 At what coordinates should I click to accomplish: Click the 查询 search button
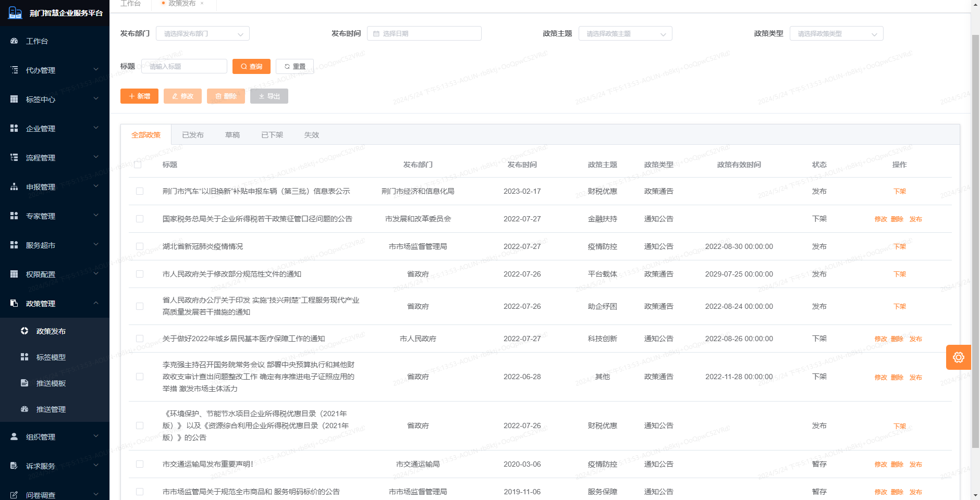pyautogui.click(x=251, y=66)
